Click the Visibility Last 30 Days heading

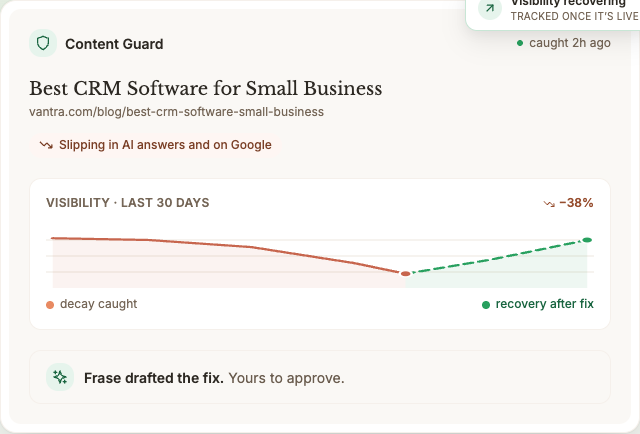[127, 203]
